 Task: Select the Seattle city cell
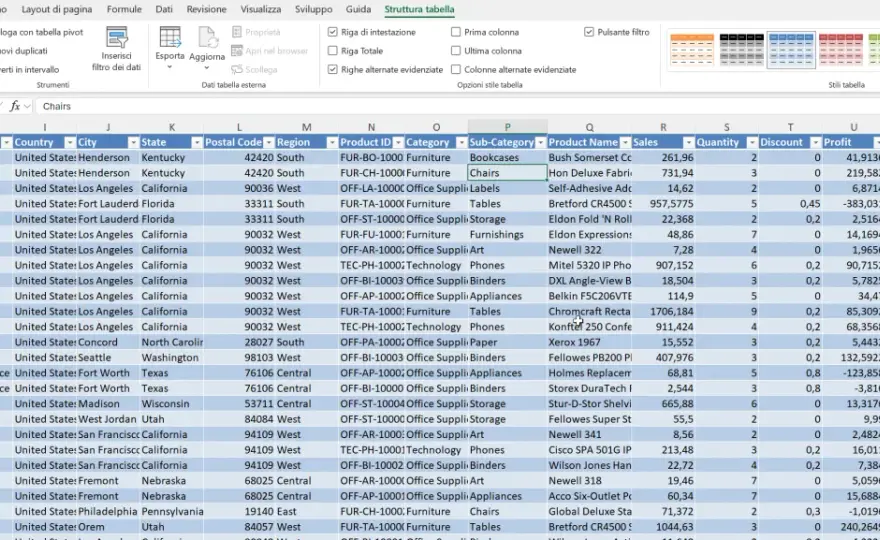point(108,358)
